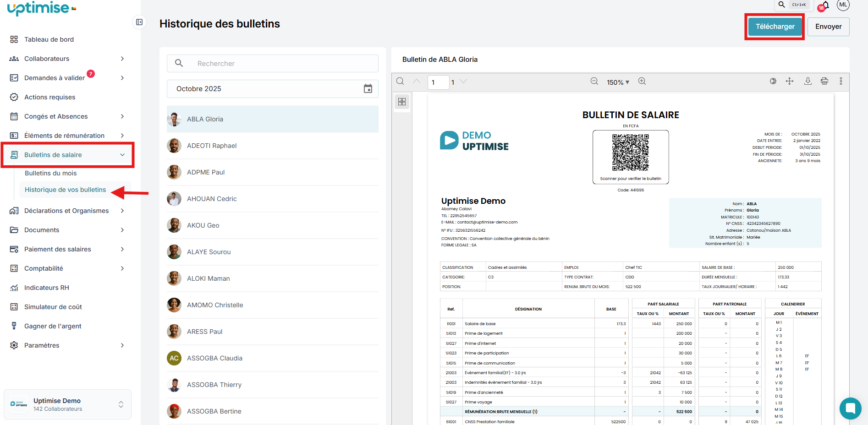Open the PDF viewer three-dot menu

tap(841, 82)
